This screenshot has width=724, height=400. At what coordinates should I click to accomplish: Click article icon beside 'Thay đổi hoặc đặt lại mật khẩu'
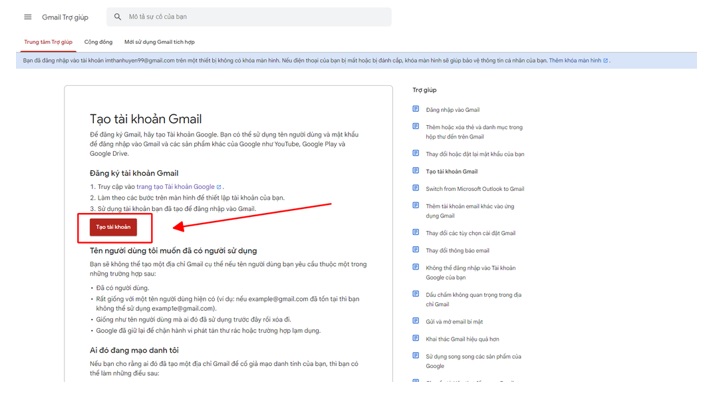coord(416,154)
